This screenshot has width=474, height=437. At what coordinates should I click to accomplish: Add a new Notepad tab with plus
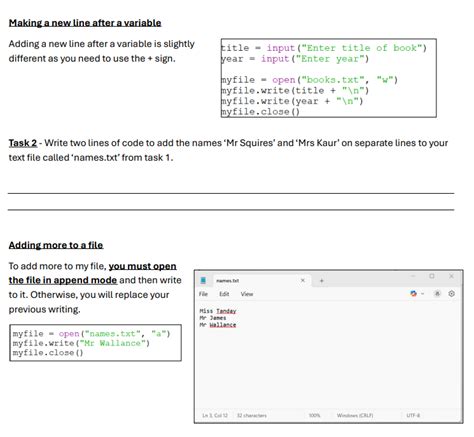coord(321,281)
